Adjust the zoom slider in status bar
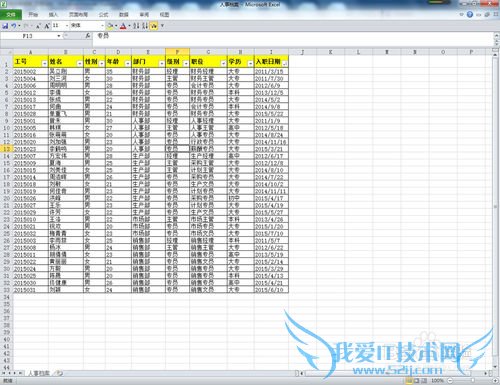 [x=472, y=380]
